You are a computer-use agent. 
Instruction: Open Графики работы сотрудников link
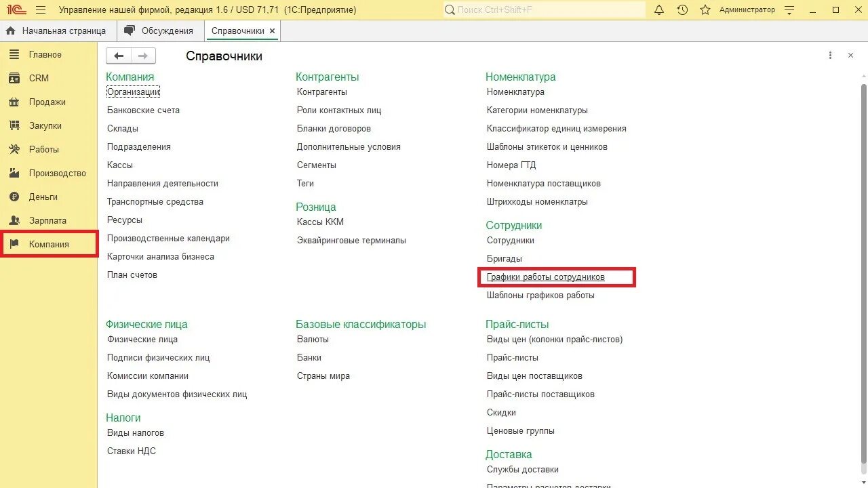pos(546,277)
